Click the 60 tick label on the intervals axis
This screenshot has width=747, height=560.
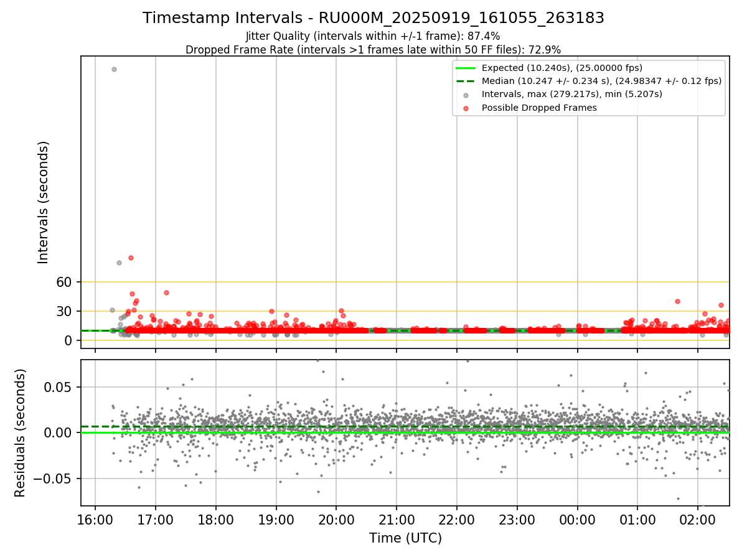coord(65,282)
